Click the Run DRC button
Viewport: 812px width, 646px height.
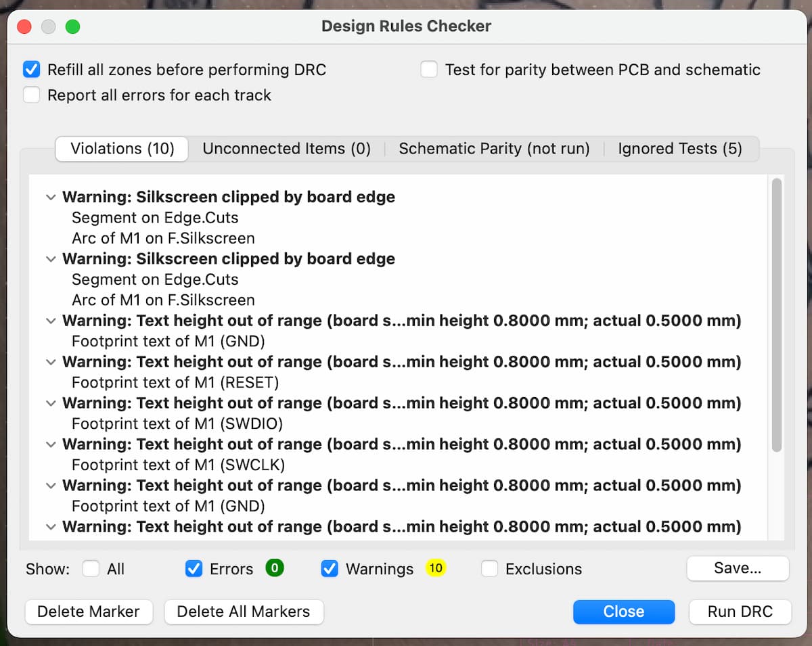[740, 612]
